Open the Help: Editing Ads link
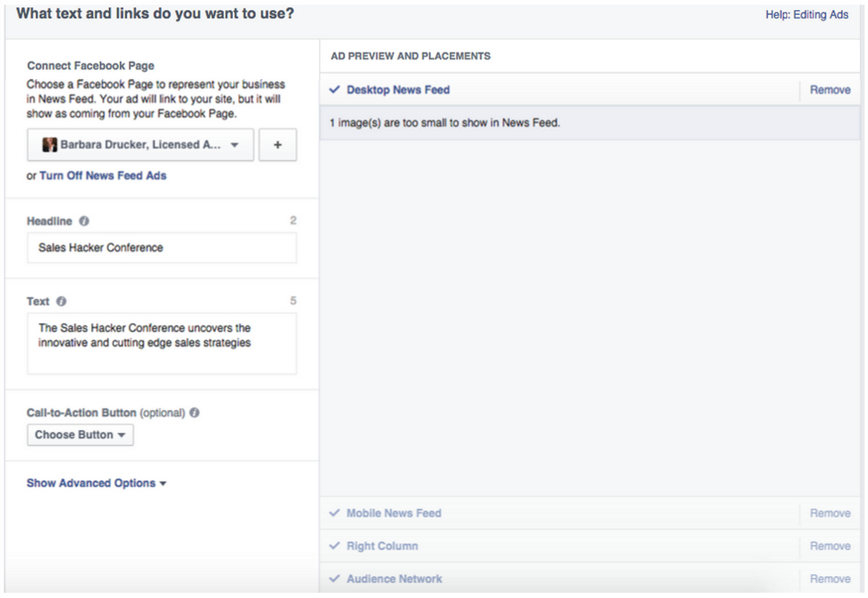 click(806, 15)
